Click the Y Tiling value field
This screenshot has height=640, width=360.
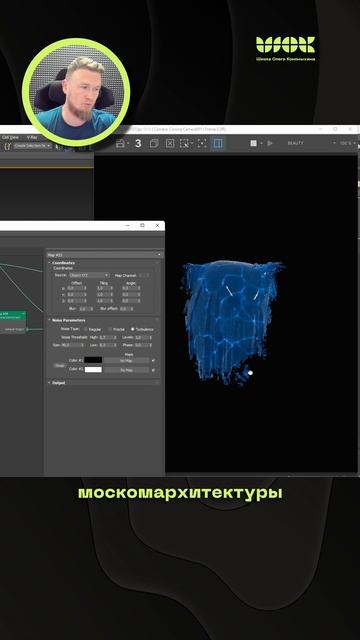click(x=104, y=294)
